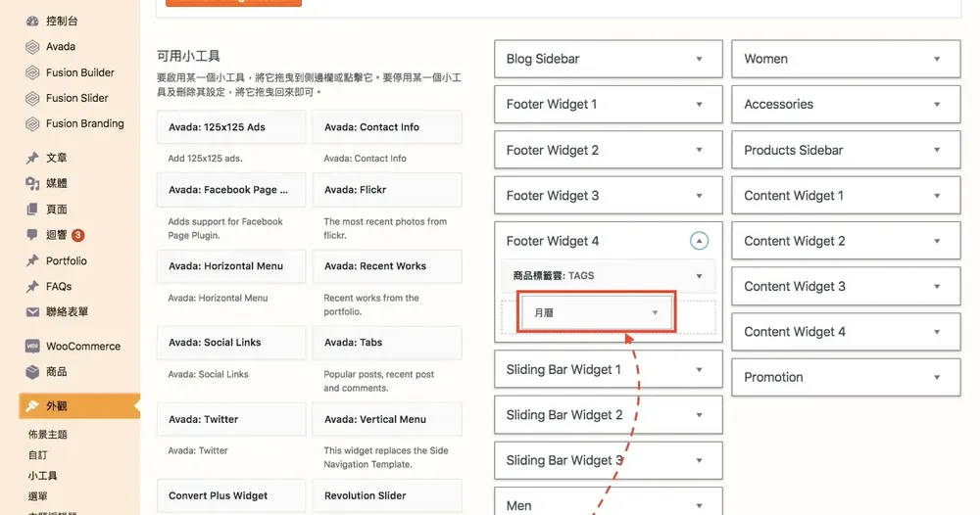The height and width of the screenshot is (515, 980).
Task: Open the 選單 menus submenu link
Action: click(37, 496)
